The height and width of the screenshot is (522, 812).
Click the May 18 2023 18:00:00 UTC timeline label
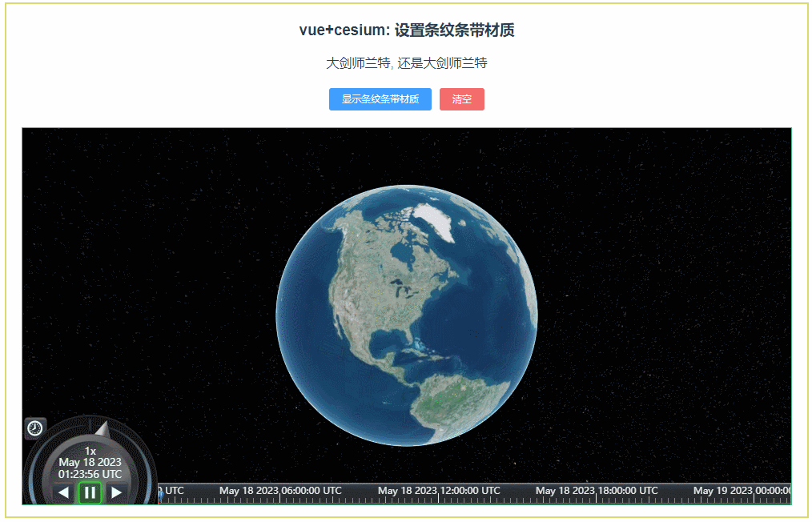(597, 491)
